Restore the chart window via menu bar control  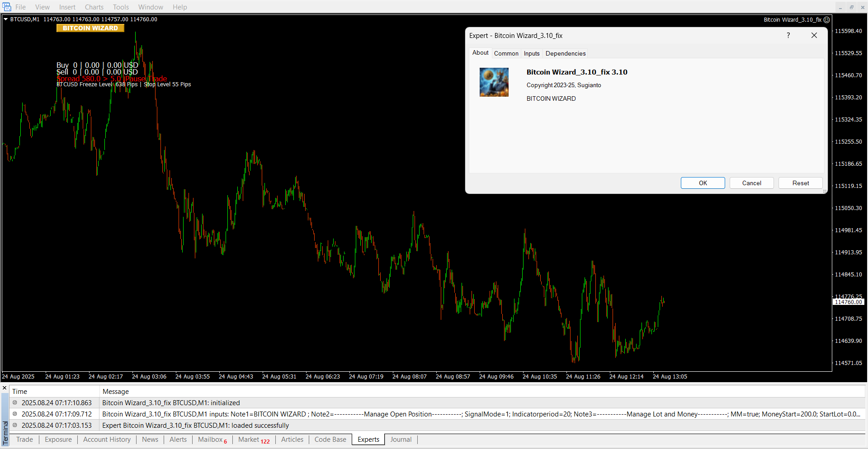click(852, 7)
